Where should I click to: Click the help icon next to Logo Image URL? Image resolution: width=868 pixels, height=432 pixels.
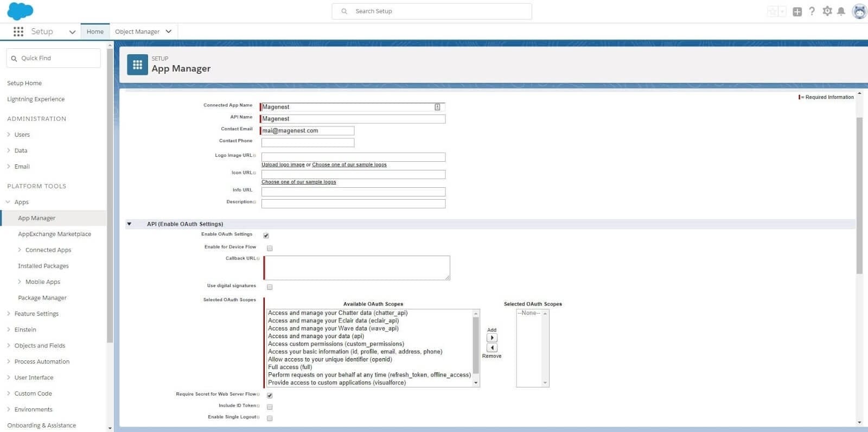[254, 156]
